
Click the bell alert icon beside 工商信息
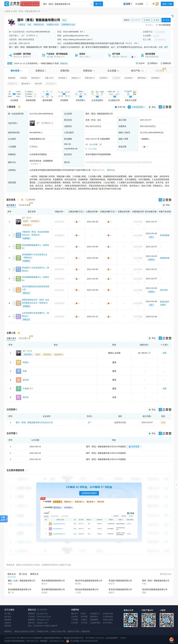19,107
